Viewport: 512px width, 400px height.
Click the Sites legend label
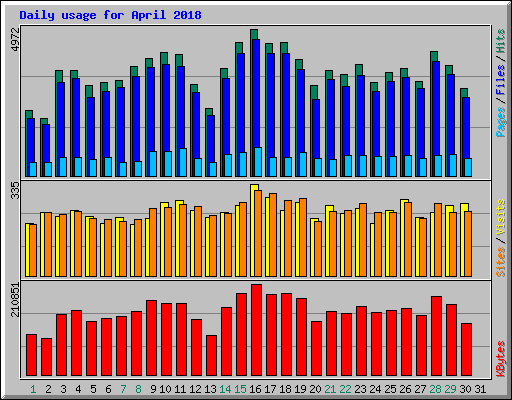coord(501,262)
